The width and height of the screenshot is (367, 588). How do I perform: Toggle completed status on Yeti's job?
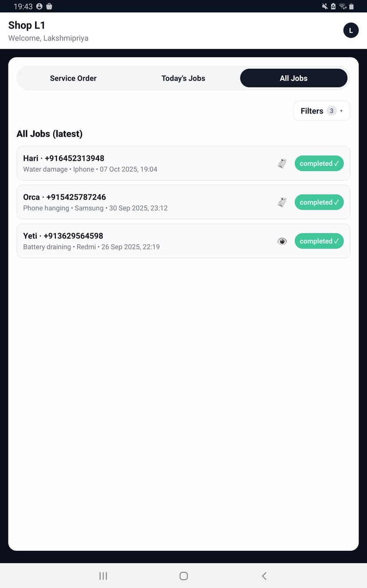tap(319, 241)
